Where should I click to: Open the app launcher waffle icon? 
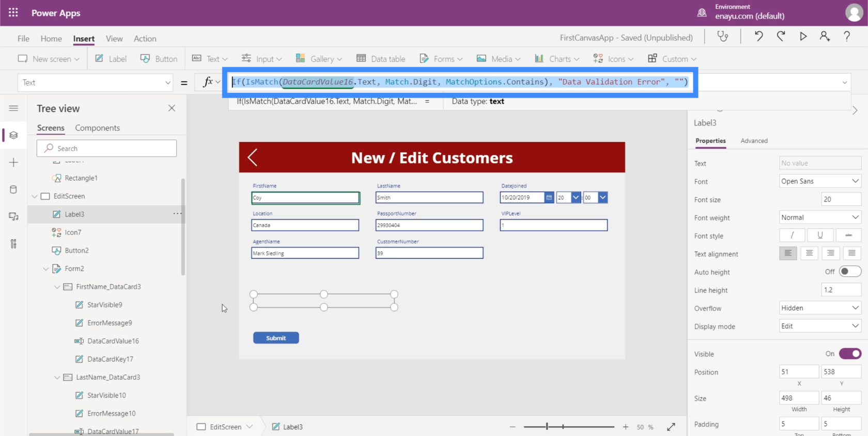click(13, 12)
